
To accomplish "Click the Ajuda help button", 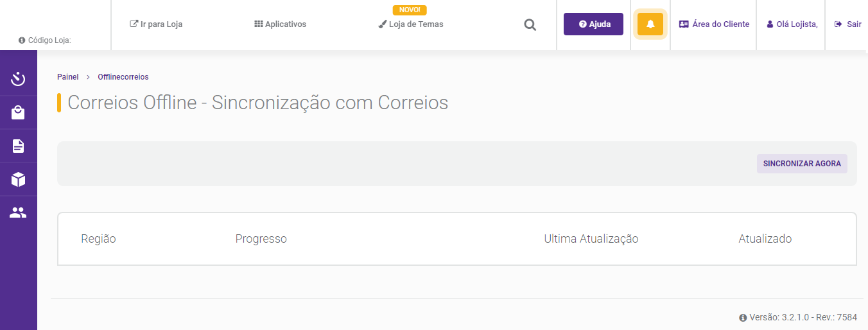I will click(593, 24).
